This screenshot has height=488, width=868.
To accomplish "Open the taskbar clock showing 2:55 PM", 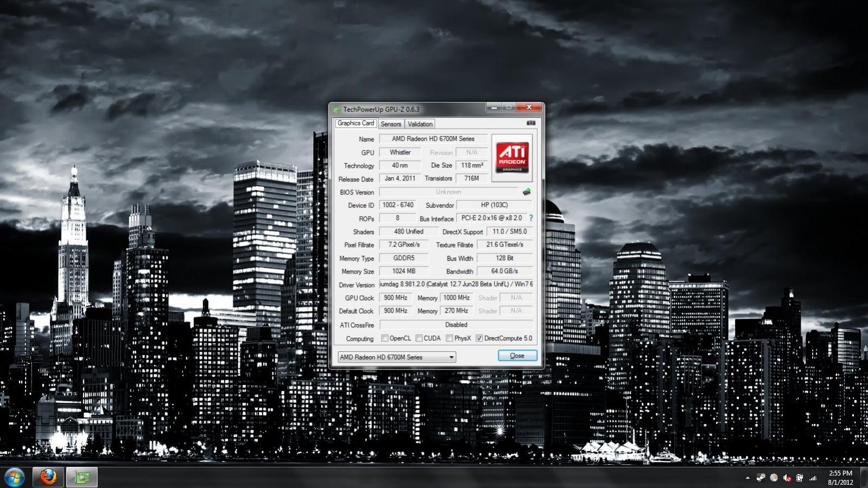I will tap(840, 478).
